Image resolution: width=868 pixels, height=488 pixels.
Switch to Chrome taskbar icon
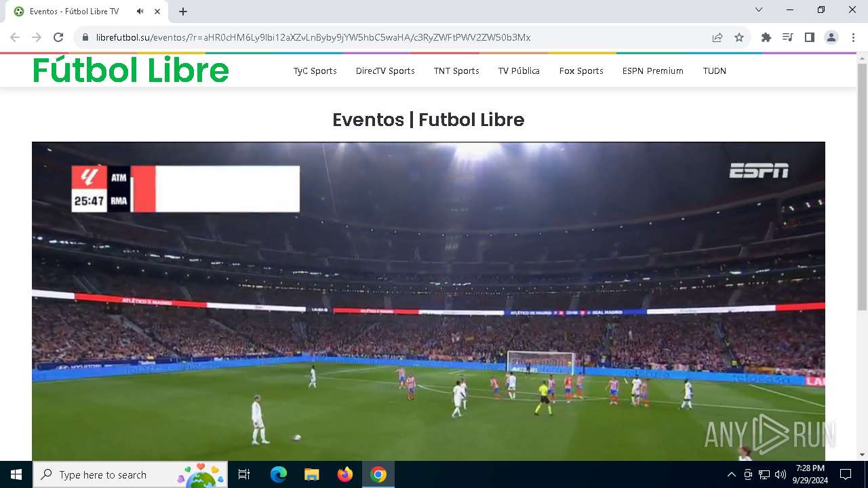coord(378,474)
